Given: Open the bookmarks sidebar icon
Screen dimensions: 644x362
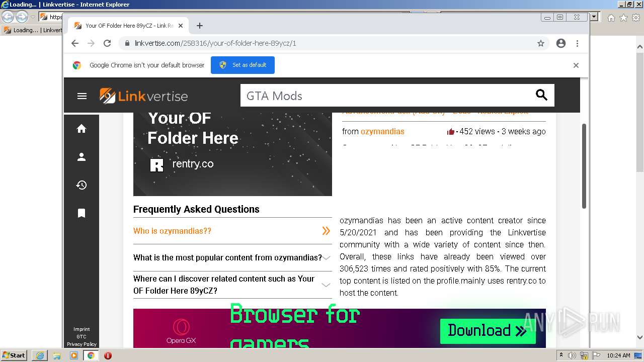Looking at the screenshot, I should click(x=82, y=213).
